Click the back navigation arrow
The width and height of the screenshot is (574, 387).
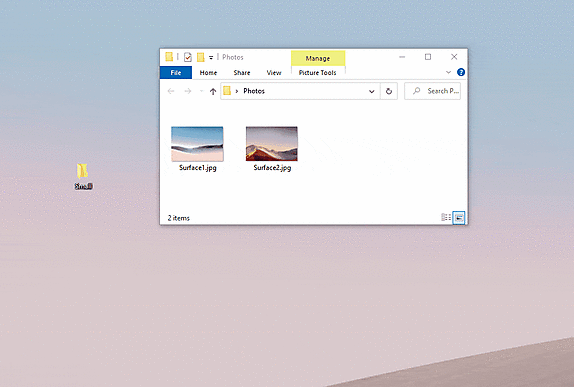pyautogui.click(x=171, y=91)
